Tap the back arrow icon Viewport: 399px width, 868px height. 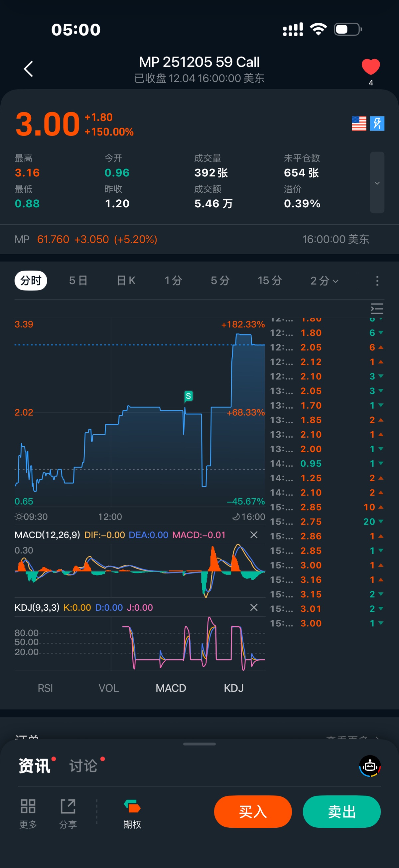(x=29, y=69)
